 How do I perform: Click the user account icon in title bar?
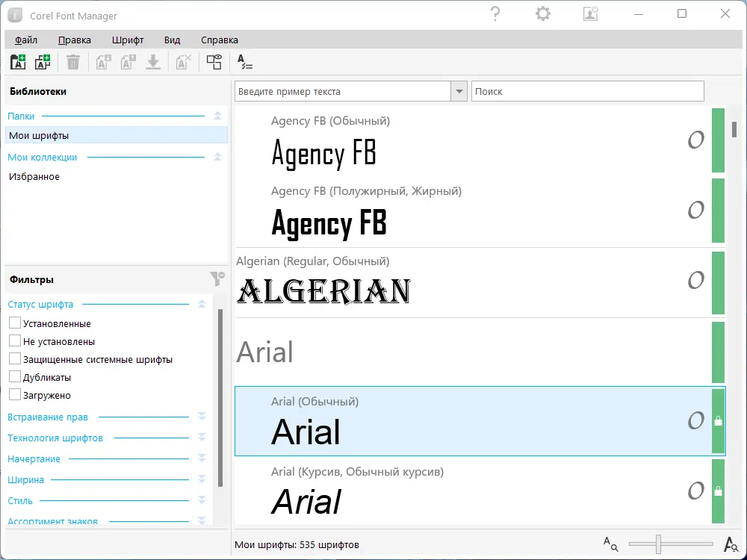point(590,13)
